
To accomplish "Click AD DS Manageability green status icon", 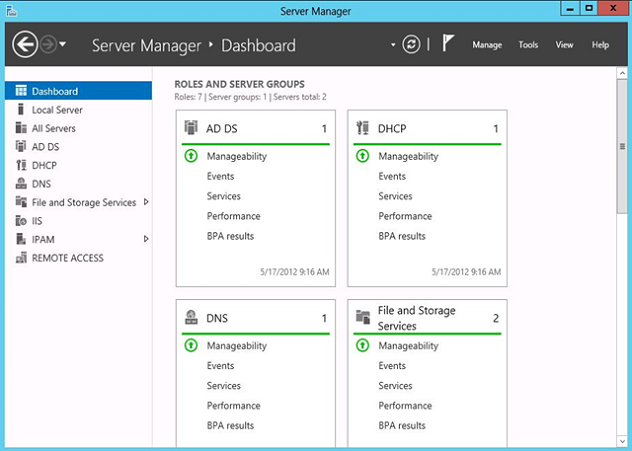I will click(191, 156).
